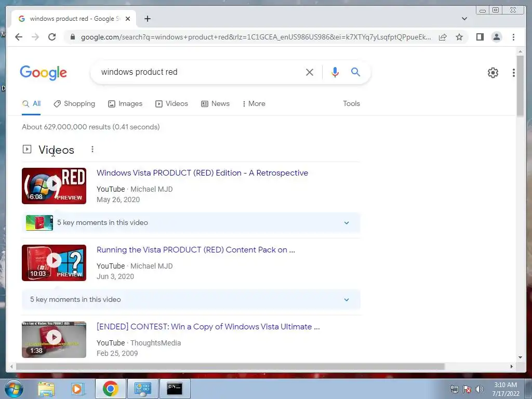Open Google quick settings gear
This screenshot has height=399, width=532.
tap(493, 73)
